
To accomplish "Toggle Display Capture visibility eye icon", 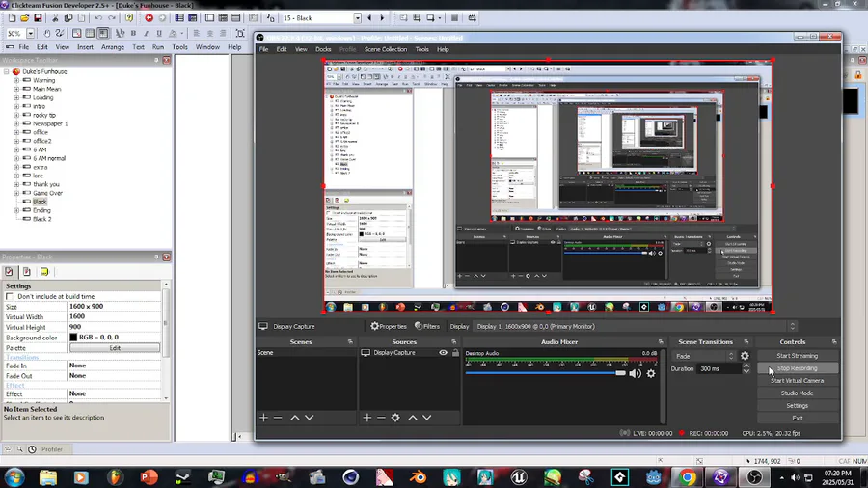I will pyautogui.click(x=443, y=352).
